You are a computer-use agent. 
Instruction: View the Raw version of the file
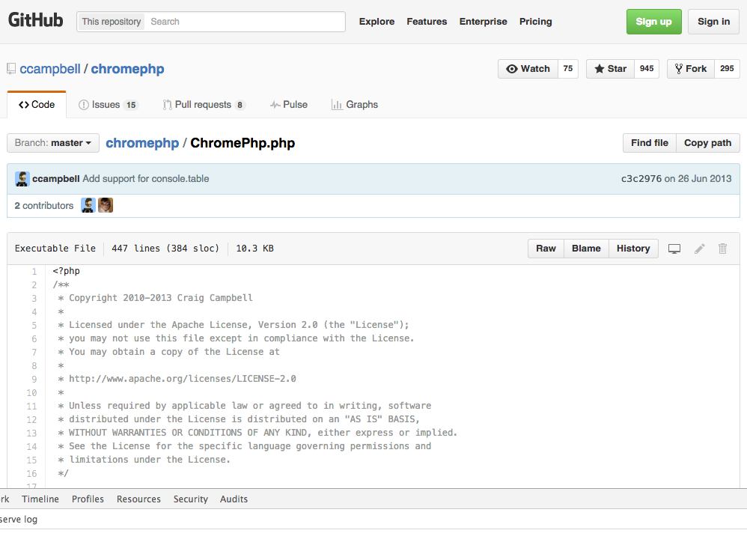545,248
